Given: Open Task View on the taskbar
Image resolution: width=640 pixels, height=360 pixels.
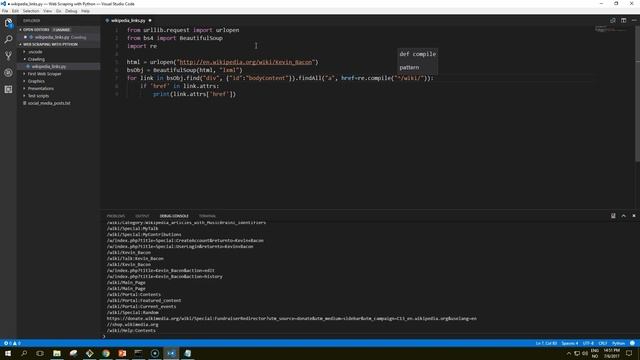Looking at the screenshot, I should (40, 353).
